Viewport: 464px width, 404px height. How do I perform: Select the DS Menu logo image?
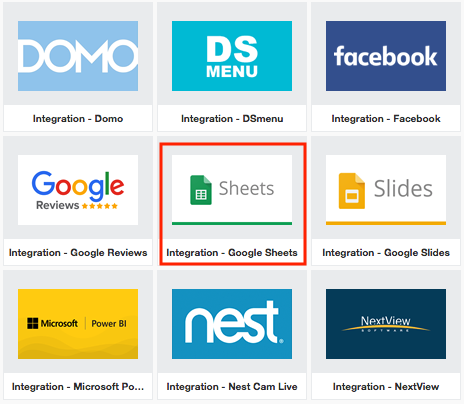232,56
